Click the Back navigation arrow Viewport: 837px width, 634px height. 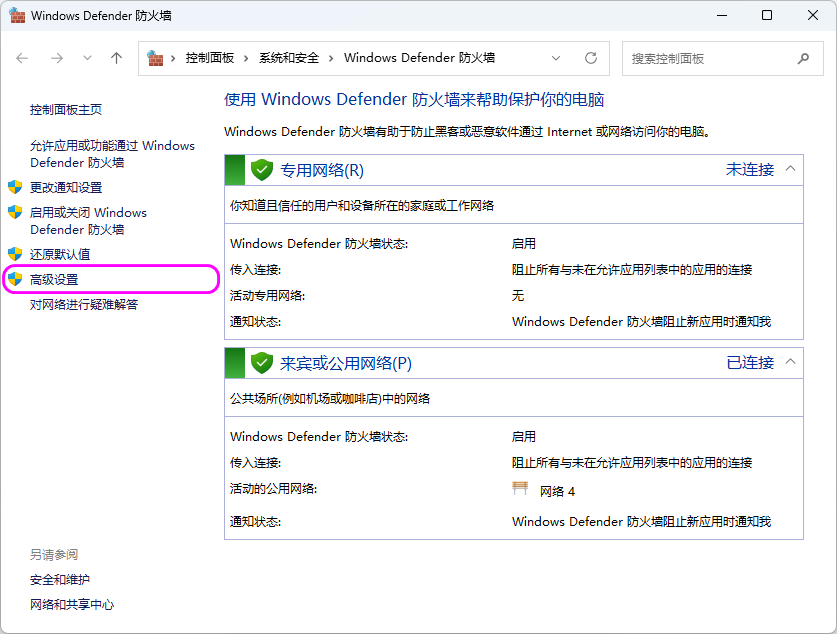(22, 58)
